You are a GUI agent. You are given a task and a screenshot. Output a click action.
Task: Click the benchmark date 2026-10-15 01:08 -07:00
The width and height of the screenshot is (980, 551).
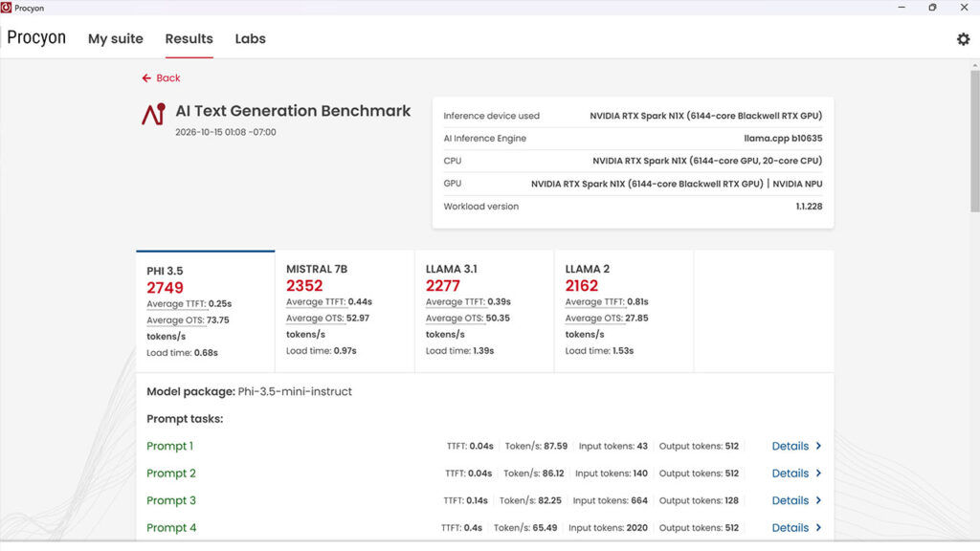226,132
